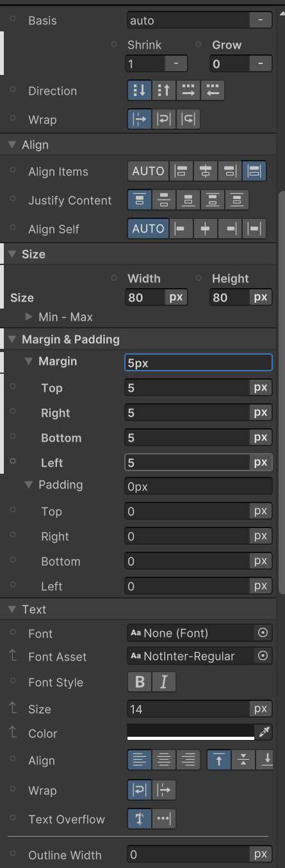Select the column-reverse flex Direction icon

163,91
